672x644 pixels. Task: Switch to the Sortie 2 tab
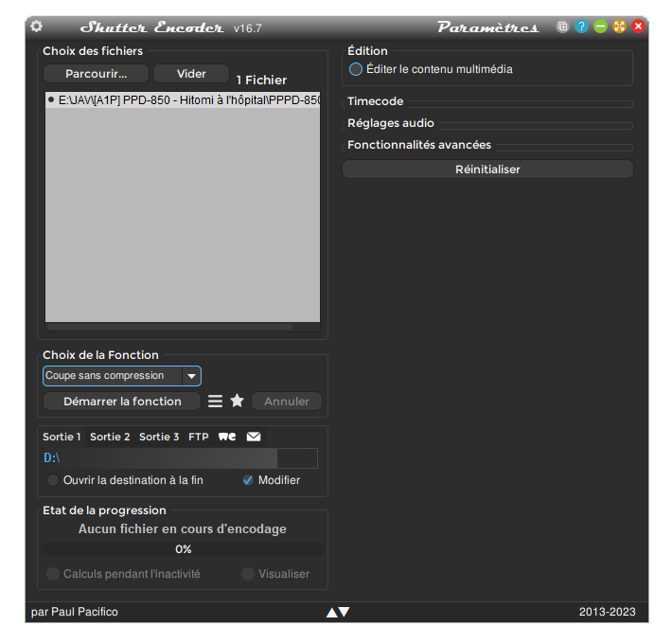click(110, 437)
